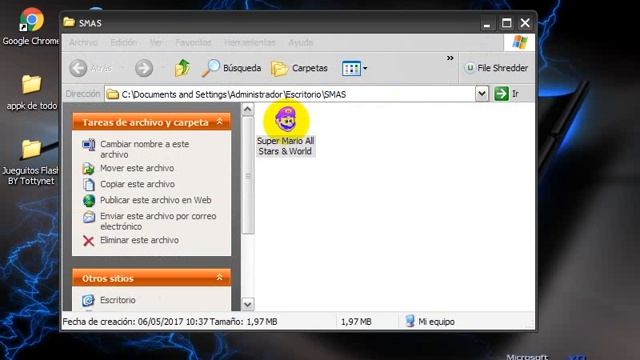Viewport: 640px width, 360px height.
Task: Click the Escritorio desktop icon in sidebar
Action: [x=88, y=300]
